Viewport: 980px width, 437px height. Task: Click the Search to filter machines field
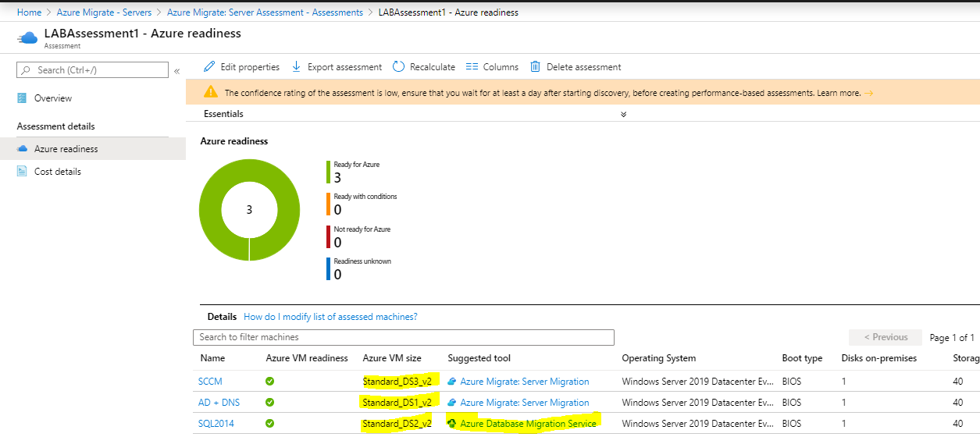404,337
